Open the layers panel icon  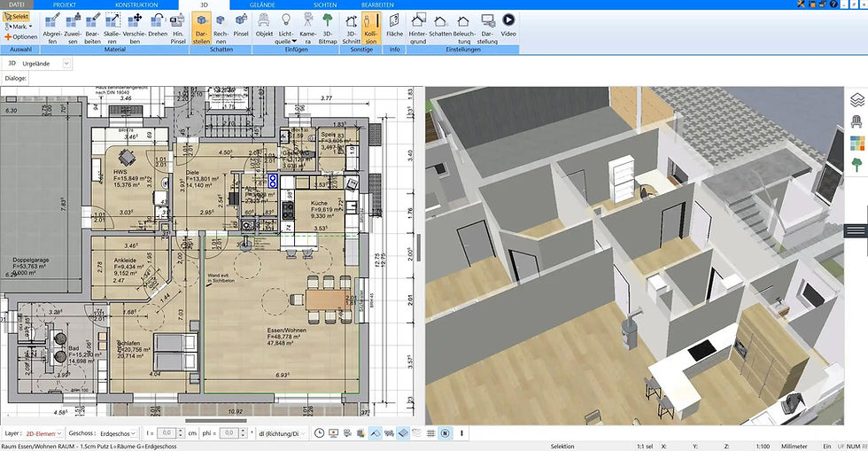[x=857, y=100]
